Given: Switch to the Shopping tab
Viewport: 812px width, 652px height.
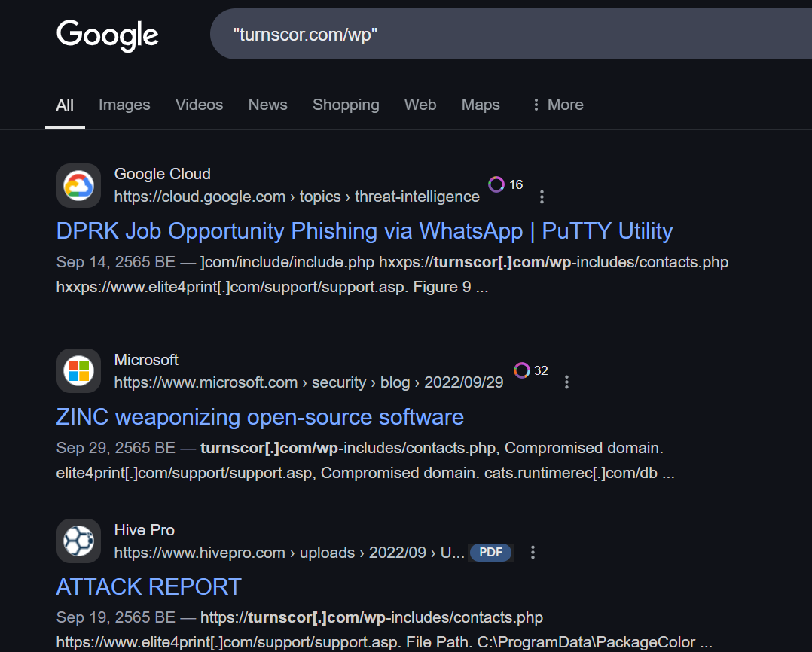Looking at the screenshot, I should pyautogui.click(x=346, y=105).
